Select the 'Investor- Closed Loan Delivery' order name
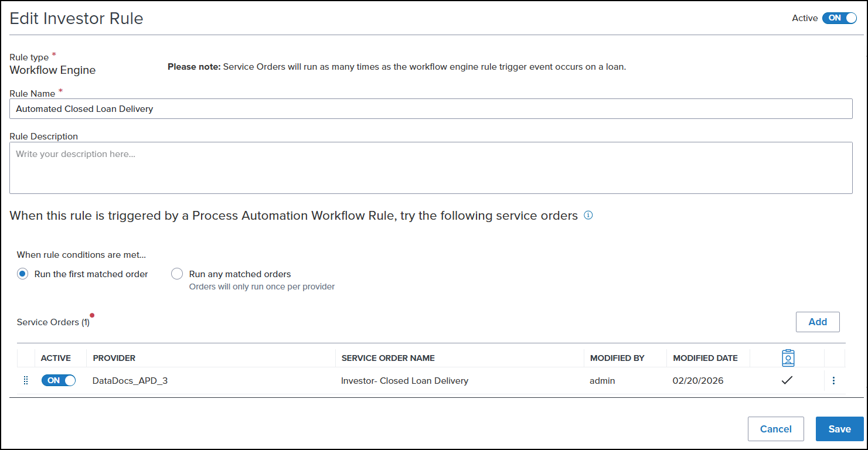Screen dimensions: 868x450 pos(404,381)
